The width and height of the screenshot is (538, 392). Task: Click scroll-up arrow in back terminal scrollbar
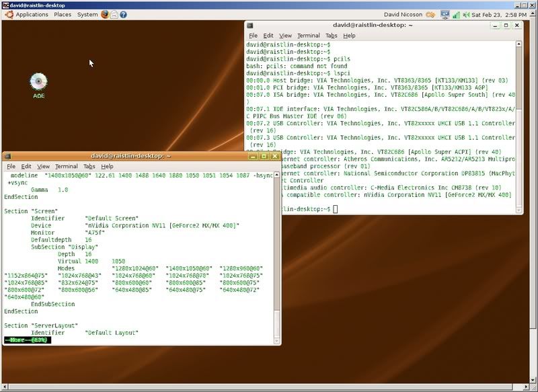click(518, 44)
